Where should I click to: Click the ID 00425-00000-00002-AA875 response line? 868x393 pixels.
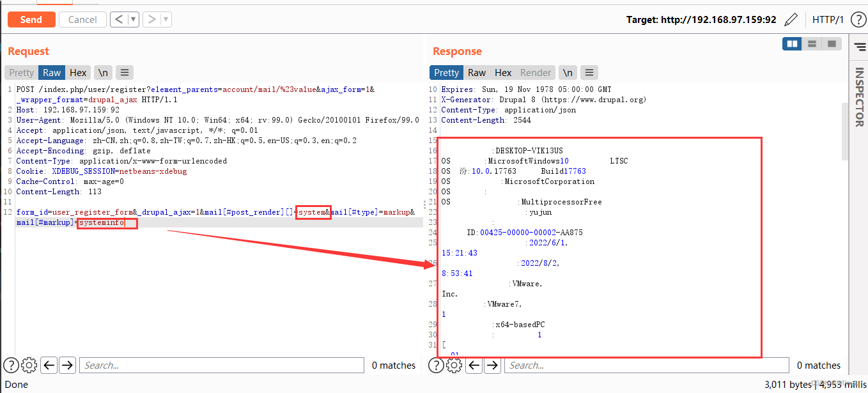pyautogui.click(x=525, y=233)
